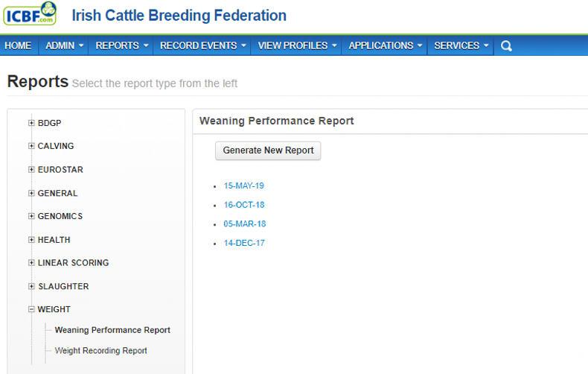Collapse the WEIGHT tree node
The width and height of the screenshot is (588, 374).
tap(31, 309)
